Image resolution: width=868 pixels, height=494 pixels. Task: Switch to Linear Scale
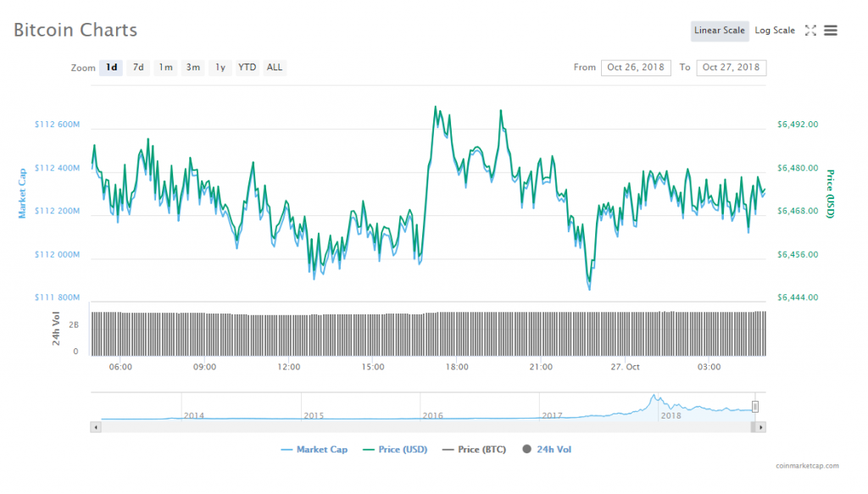pyautogui.click(x=720, y=31)
